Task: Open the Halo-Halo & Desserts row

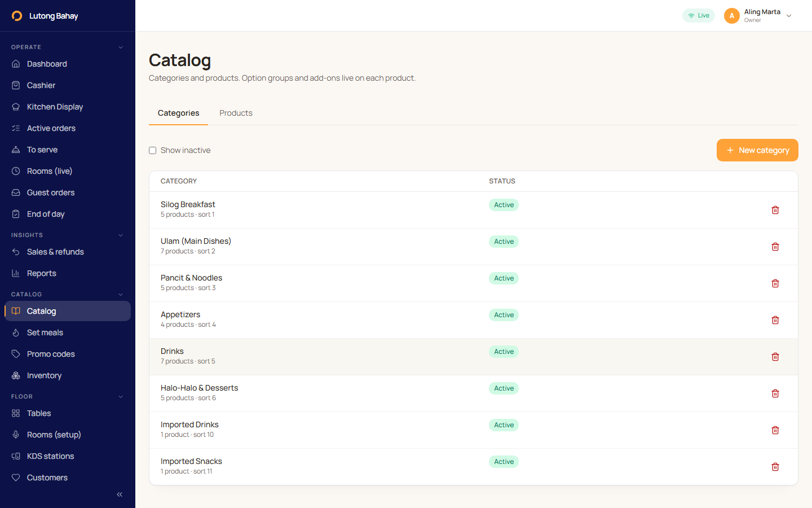Action: click(x=474, y=393)
